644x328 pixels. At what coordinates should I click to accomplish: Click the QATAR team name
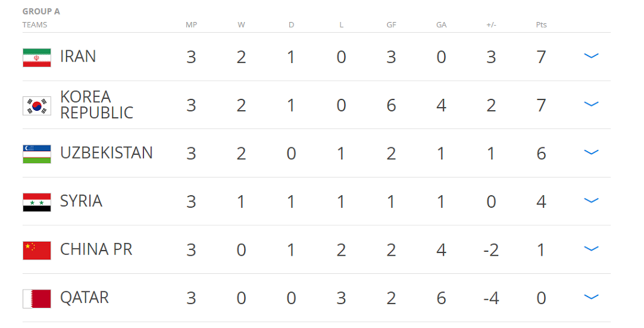84,298
